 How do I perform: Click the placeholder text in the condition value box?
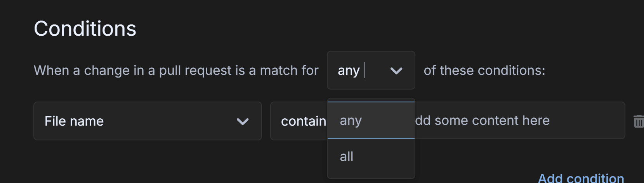point(482,121)
